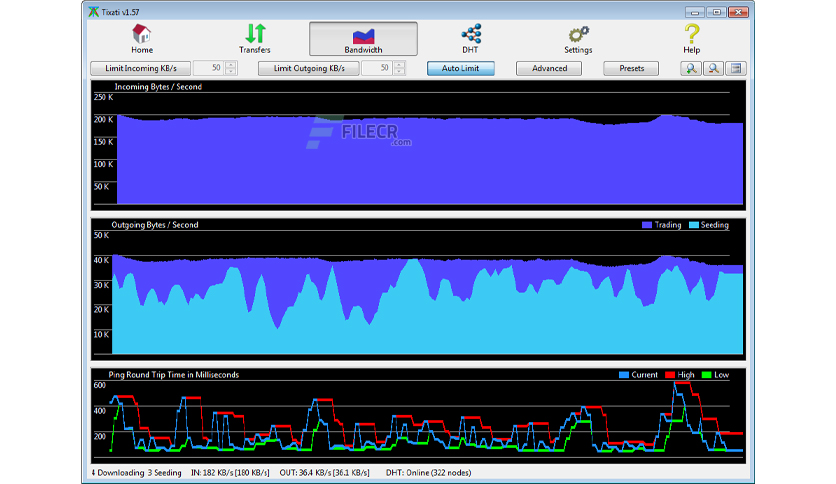836x484 pixels.
Task: Minimize the Tixati window
Action: pos(695,12)
